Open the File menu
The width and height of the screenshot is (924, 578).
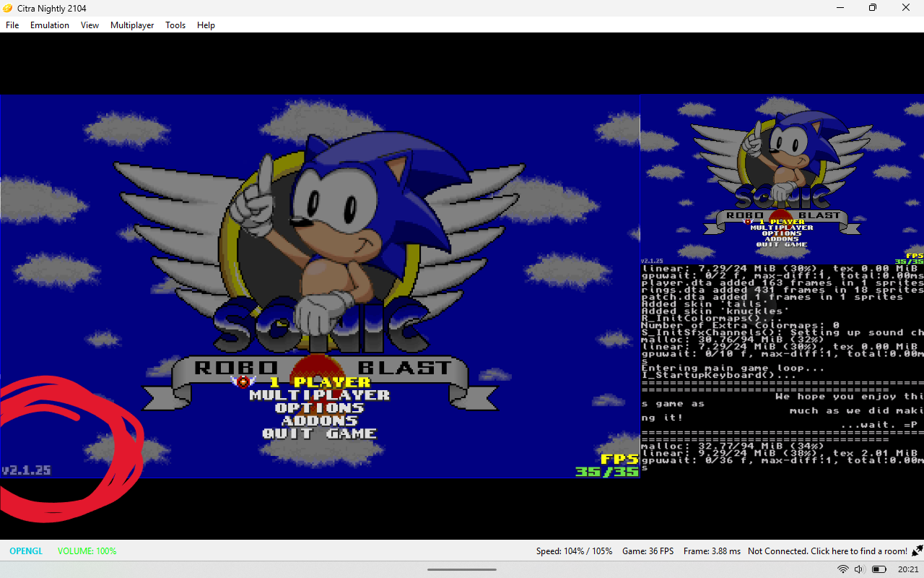click(12, 25)
